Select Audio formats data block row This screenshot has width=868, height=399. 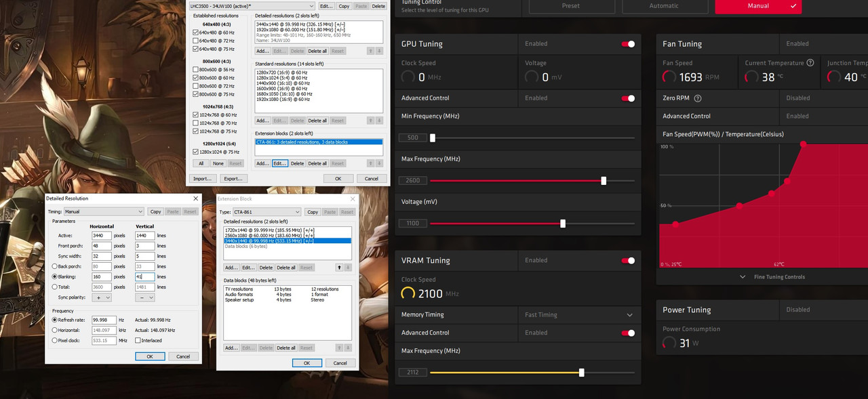(x=287, y=295)
